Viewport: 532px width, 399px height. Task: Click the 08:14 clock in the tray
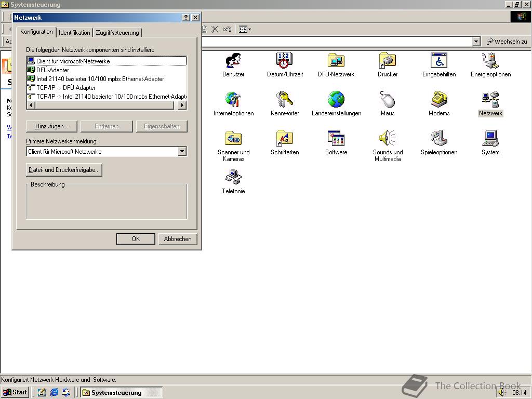[520, 393]
